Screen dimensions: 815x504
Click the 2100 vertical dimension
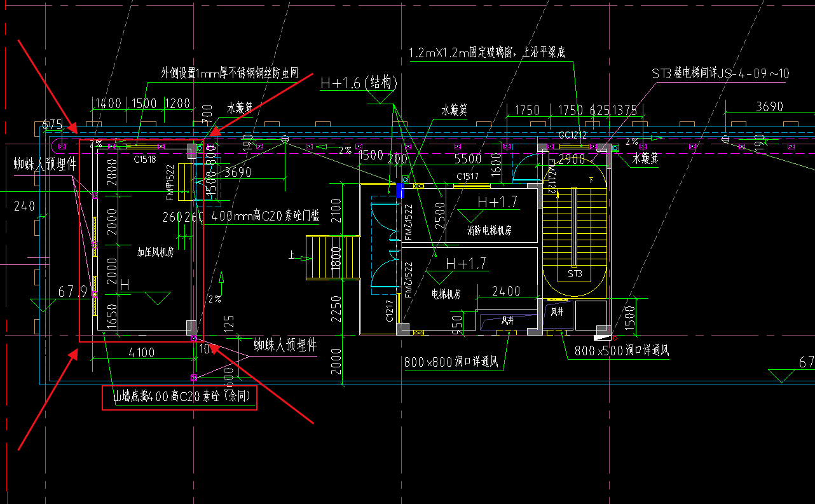(337, 210)
